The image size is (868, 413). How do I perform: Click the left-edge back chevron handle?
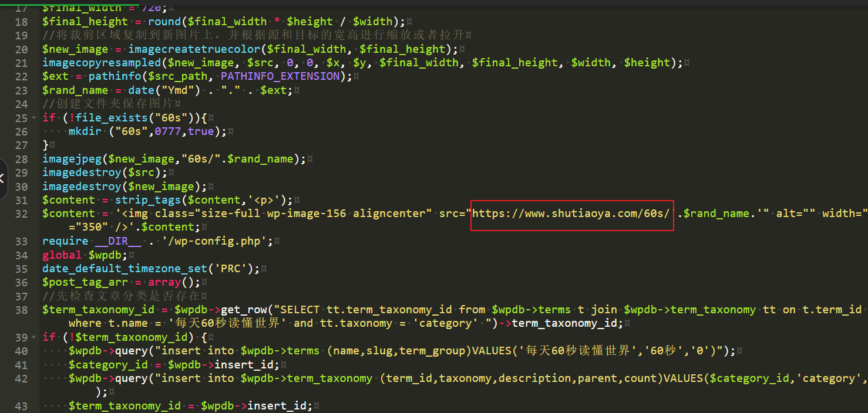[x=3, y=178]
